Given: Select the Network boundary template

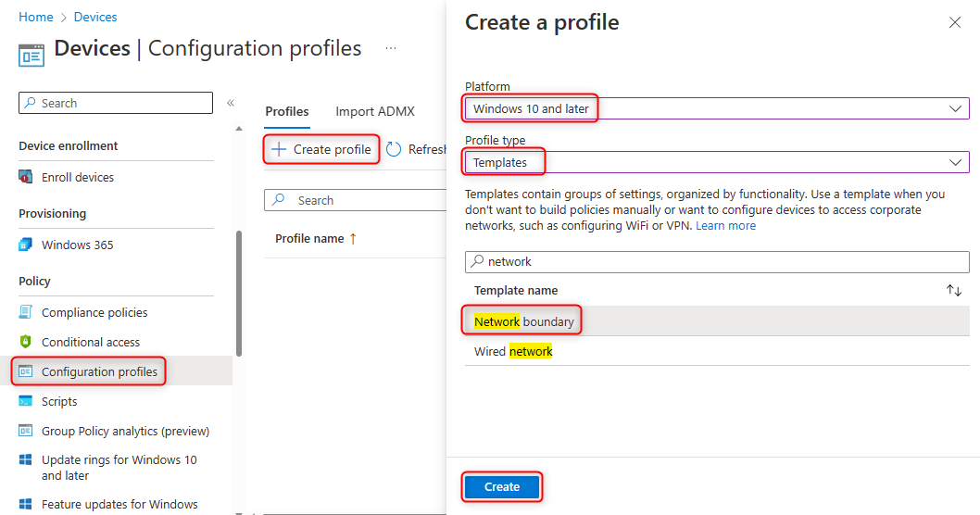Looking at the screenshot, I should (x=717, y=321).
